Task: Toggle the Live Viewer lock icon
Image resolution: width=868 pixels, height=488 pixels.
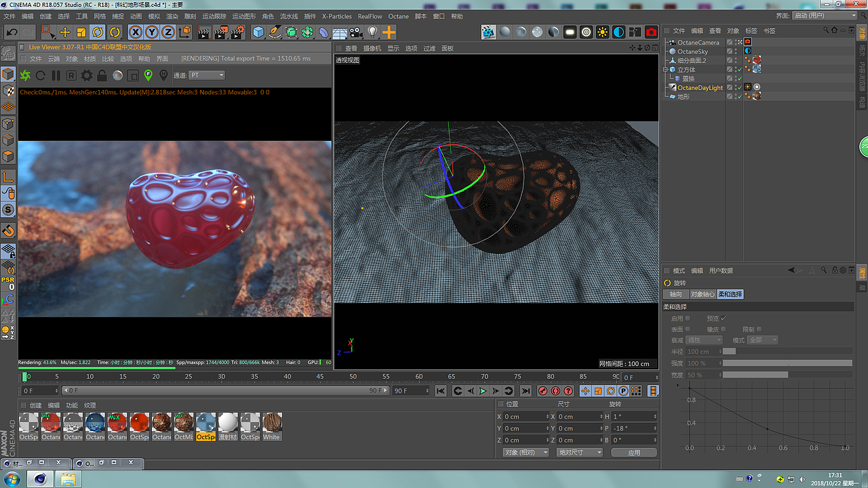Action: tap(102, 75)
